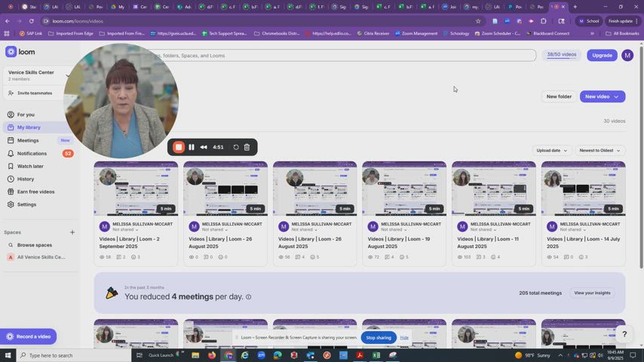Go to Watch later
644x362 pixels.
pyautogui.click(x=30, y=167)
